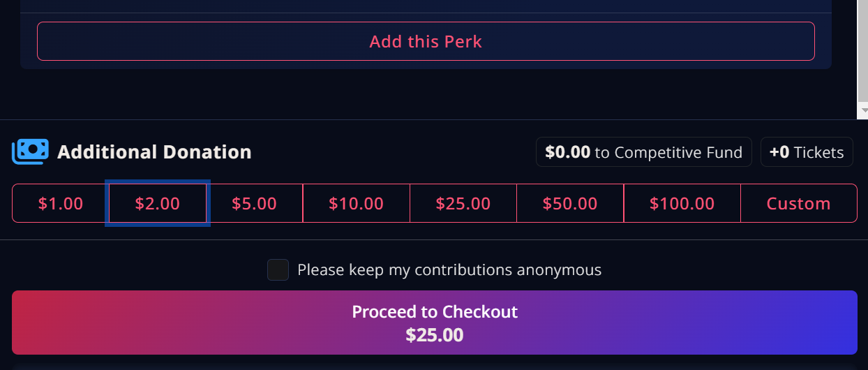The width and height of the screenshot is (868, 370).
Task: Click the scrollbar down arrow
Action: [863, 110]
